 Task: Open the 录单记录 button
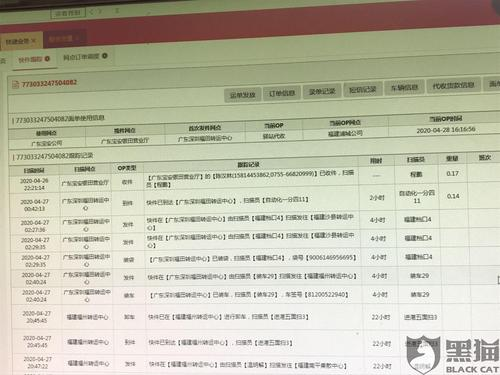tap(322, 91)
